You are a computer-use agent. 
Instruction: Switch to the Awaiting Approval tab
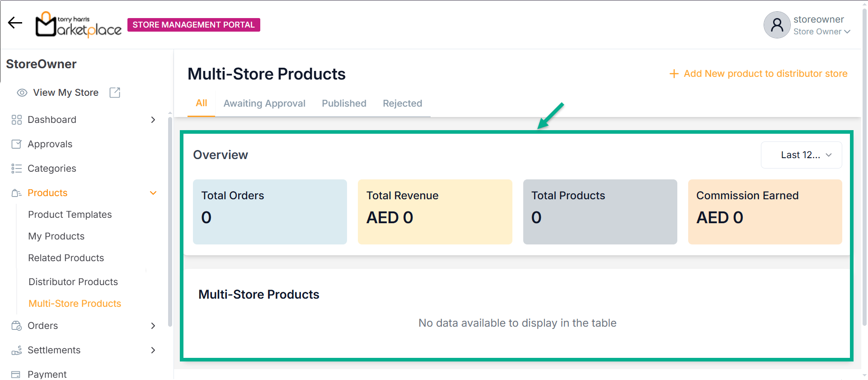pyautogui.click(x=264, y=103)
